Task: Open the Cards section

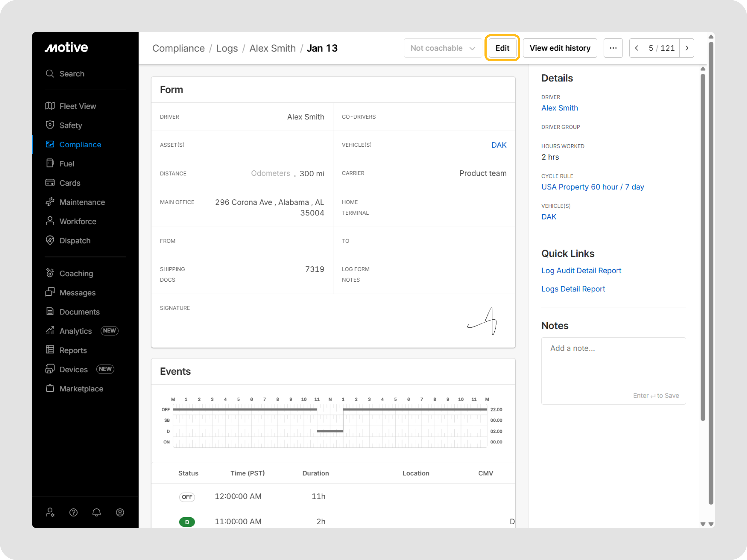Action: coord(70,183)
